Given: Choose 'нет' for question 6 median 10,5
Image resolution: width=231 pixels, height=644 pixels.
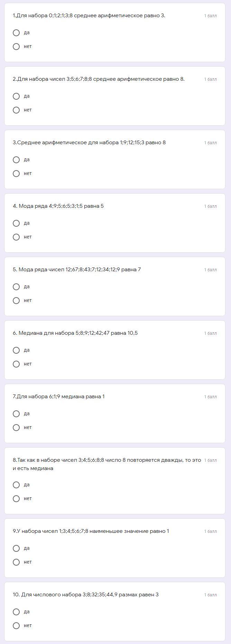Looking at the screenshot, I should point(16,364).
